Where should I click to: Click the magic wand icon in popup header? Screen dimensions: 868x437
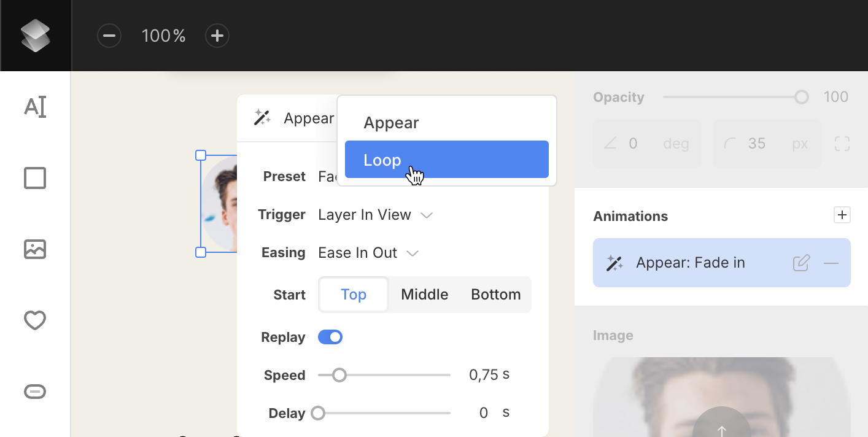coord(263,118)
